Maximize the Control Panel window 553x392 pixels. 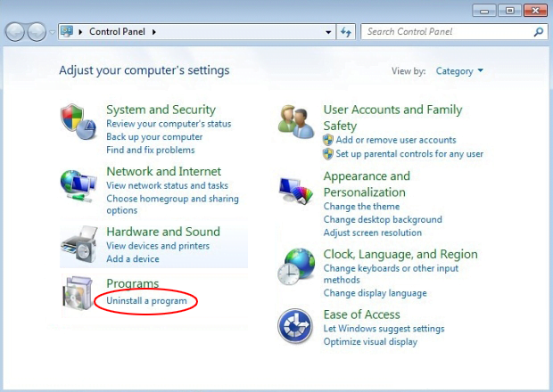click(509, 11)
